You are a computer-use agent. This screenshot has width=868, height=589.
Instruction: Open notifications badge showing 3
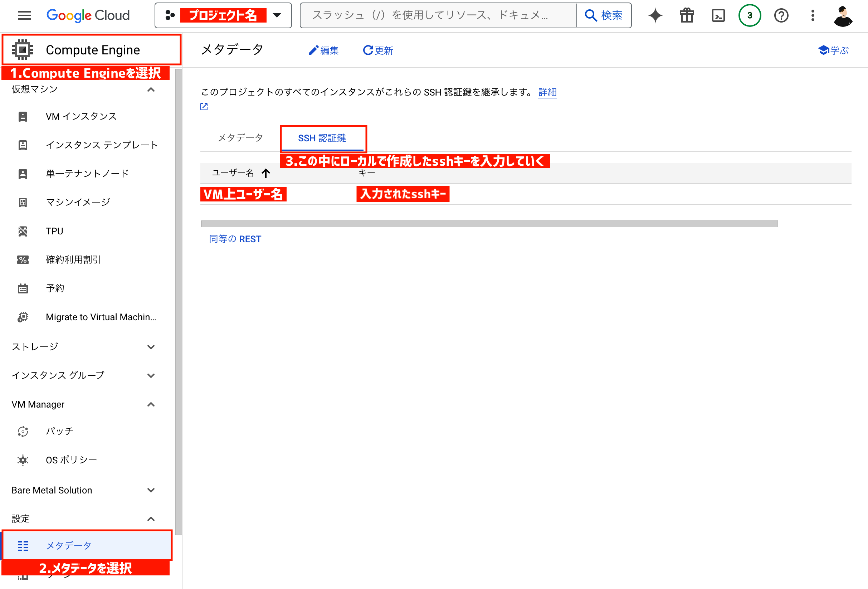pos(749,15)
